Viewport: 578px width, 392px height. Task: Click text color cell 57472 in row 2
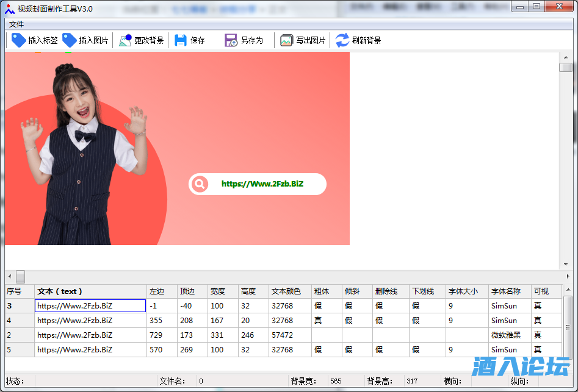coord(283,335)
